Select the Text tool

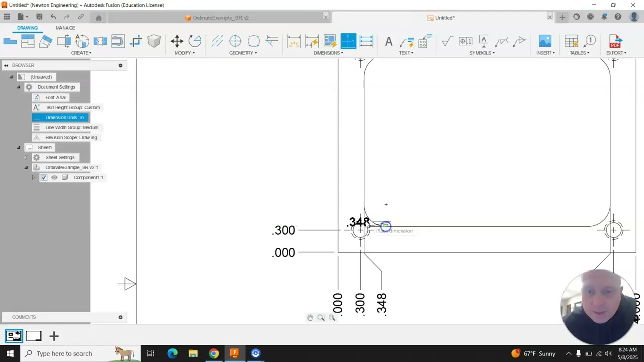[389, 42]
